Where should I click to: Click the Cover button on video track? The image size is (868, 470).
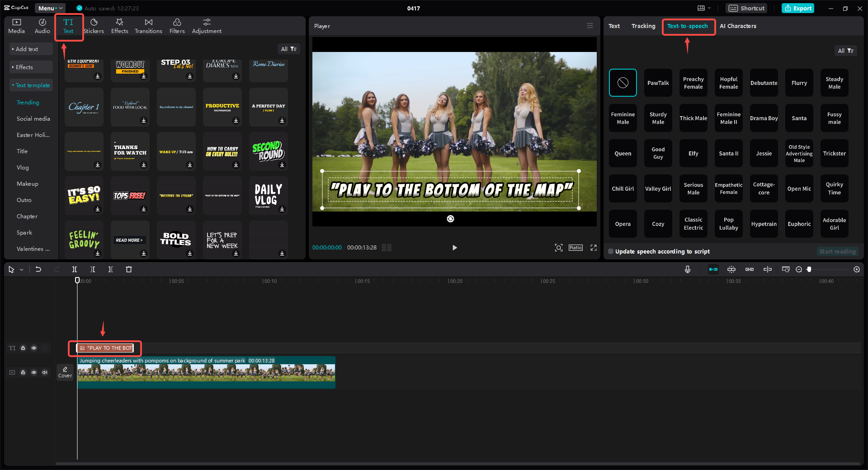[x=65, y=372]
